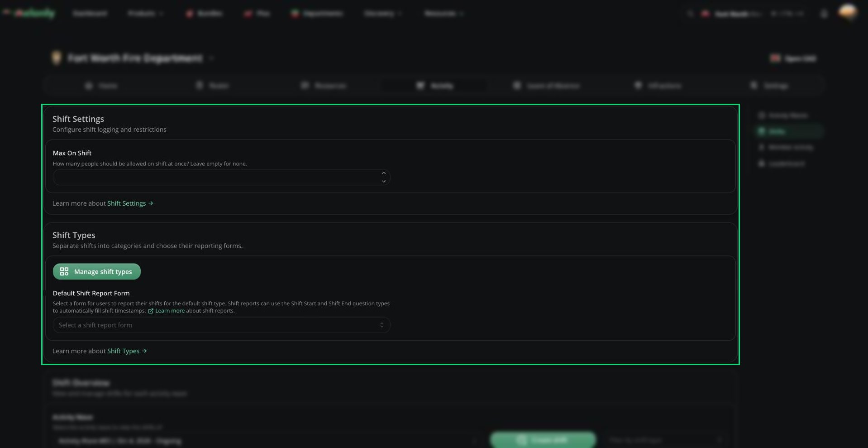Click 'Configure shift logging and restrictions' text
Screen dimensions: 868x448
point(110,130)
